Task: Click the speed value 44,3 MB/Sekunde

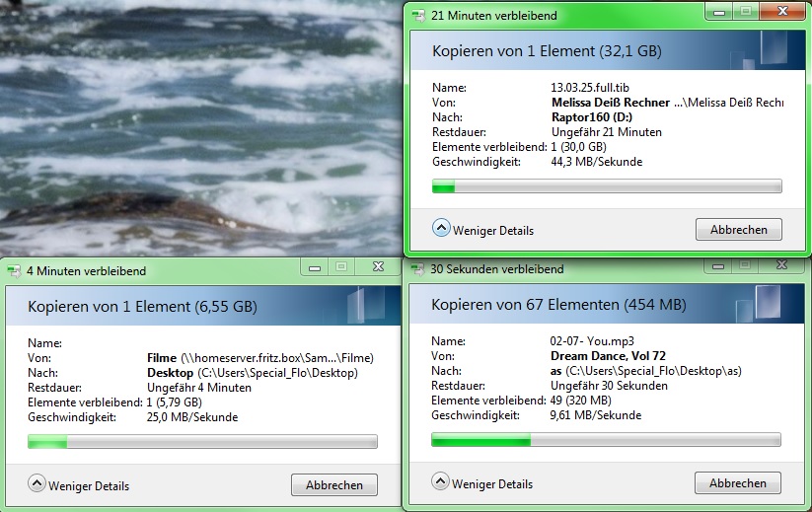Action: (x=597, y=162)
